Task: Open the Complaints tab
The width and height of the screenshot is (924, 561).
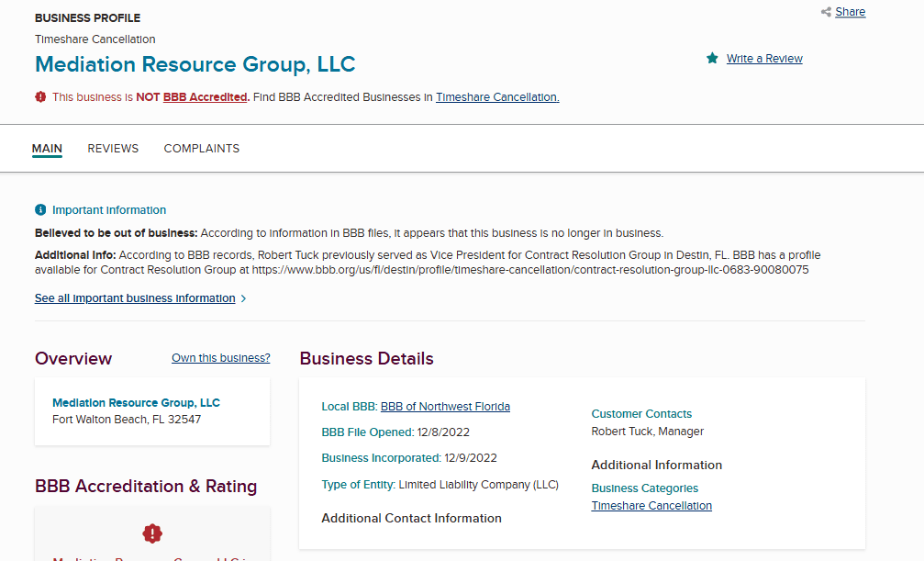Action: pos(201,149)
